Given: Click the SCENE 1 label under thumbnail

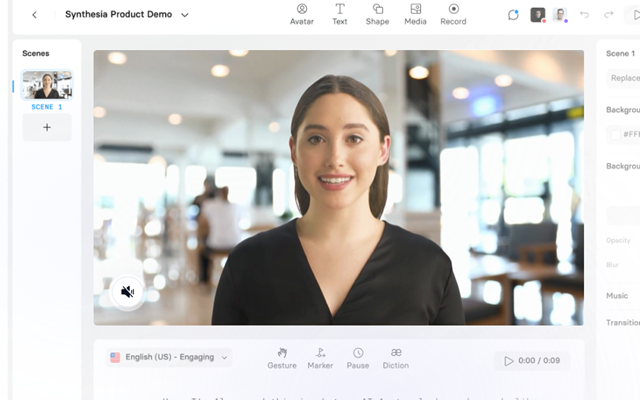Looking at the screenshot, I should tap(47, 107).
